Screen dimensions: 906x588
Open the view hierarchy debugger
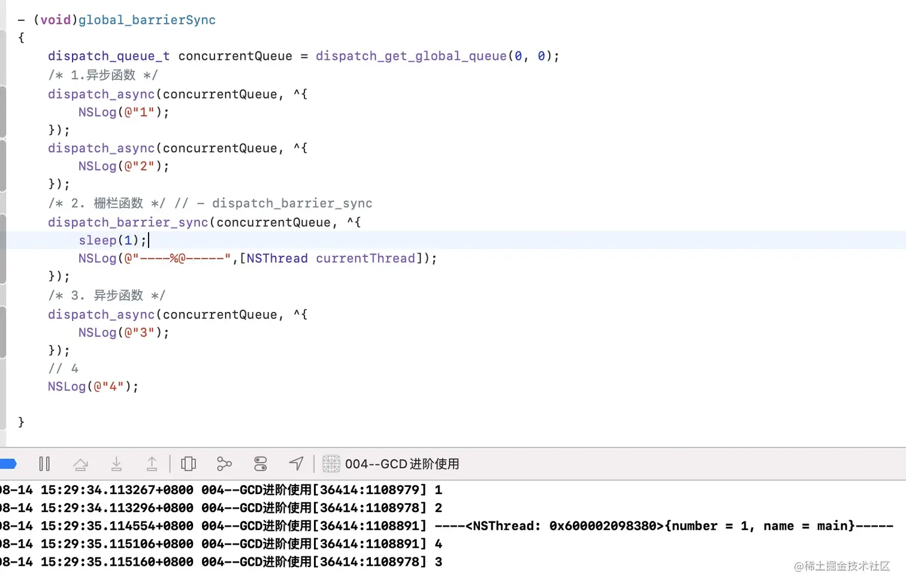[188, 464]
